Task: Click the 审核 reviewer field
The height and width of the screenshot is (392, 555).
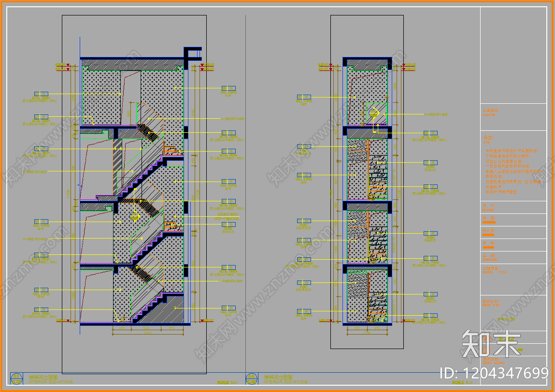Action: click(489, 243)
